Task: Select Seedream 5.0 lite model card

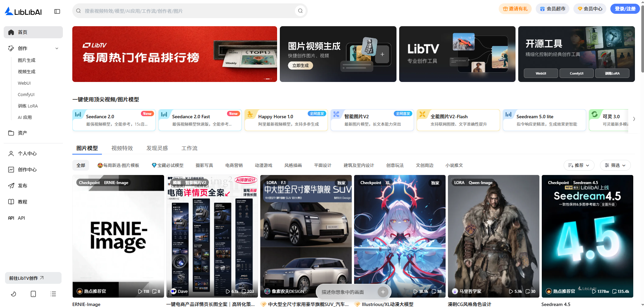Action: [x=544, y=120]
